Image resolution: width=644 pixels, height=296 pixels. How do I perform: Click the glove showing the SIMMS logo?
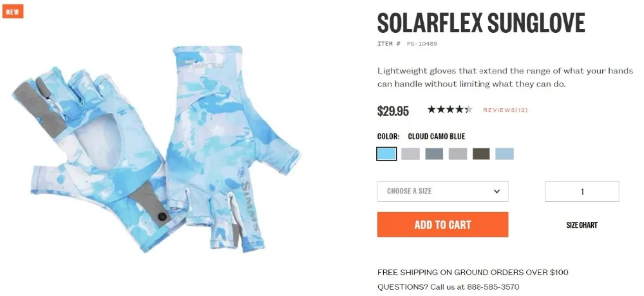click(232, 148)
